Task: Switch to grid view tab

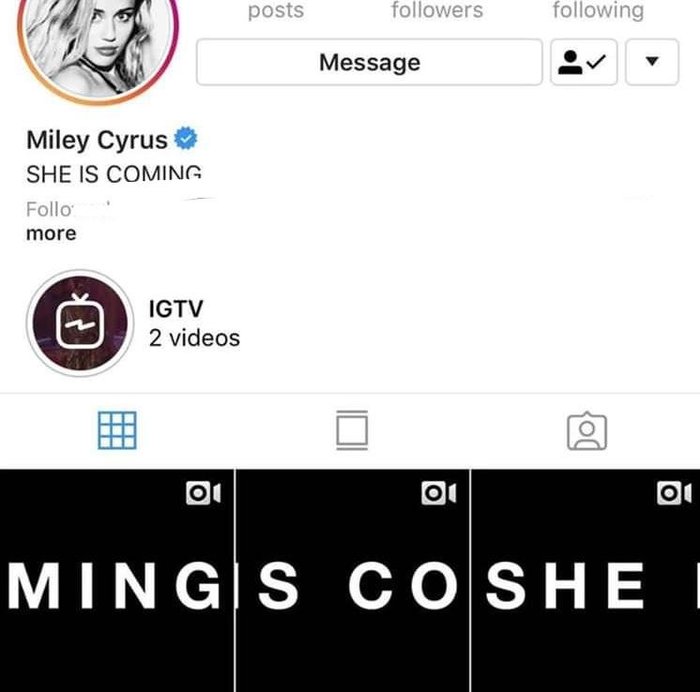Action: (x=117, y=430)
